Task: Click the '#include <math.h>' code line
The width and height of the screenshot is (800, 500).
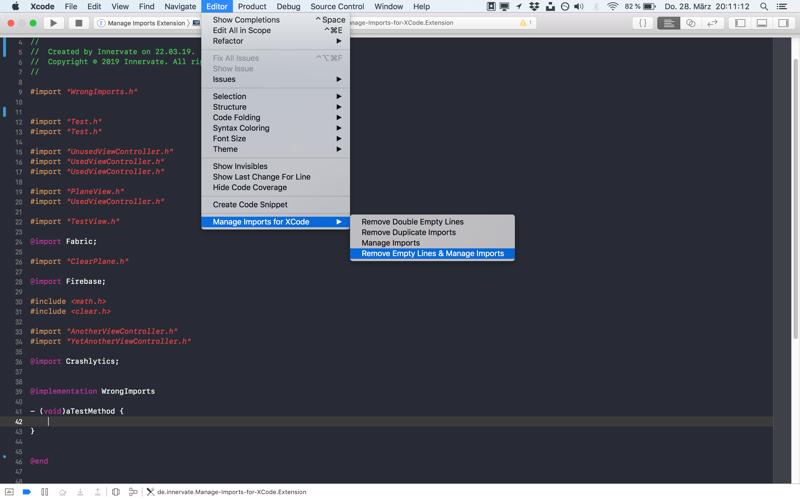Action: 68,302
